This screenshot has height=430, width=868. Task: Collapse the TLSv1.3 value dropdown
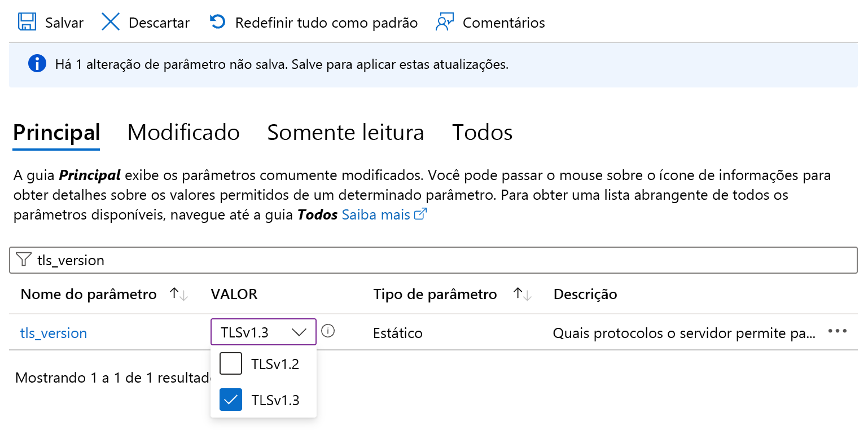pyautogui.click(x=299, y=332)
